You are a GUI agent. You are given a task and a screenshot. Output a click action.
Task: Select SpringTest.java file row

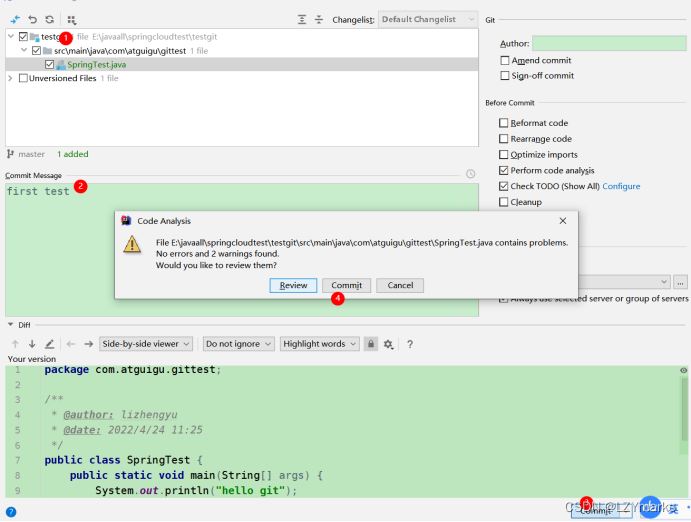coord(242,65)
